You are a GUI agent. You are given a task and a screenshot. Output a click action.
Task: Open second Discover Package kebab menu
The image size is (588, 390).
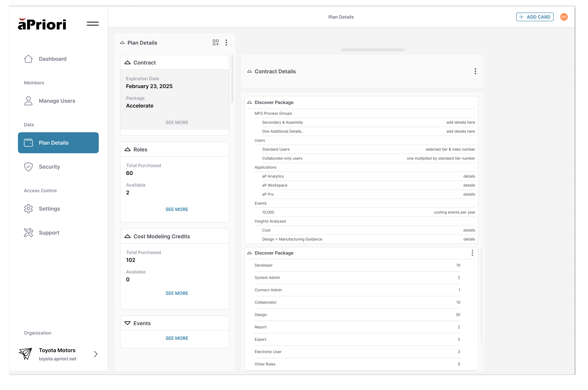click(x=472, y=253)
